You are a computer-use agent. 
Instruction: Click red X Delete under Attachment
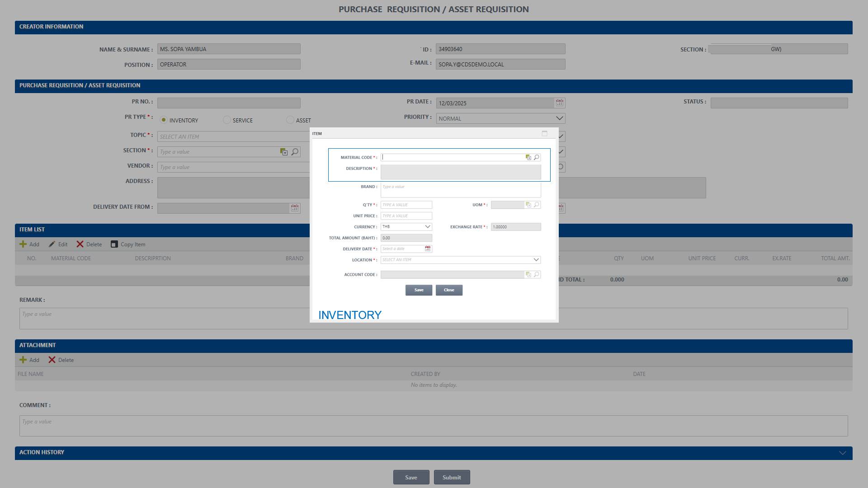coord(52,360)
